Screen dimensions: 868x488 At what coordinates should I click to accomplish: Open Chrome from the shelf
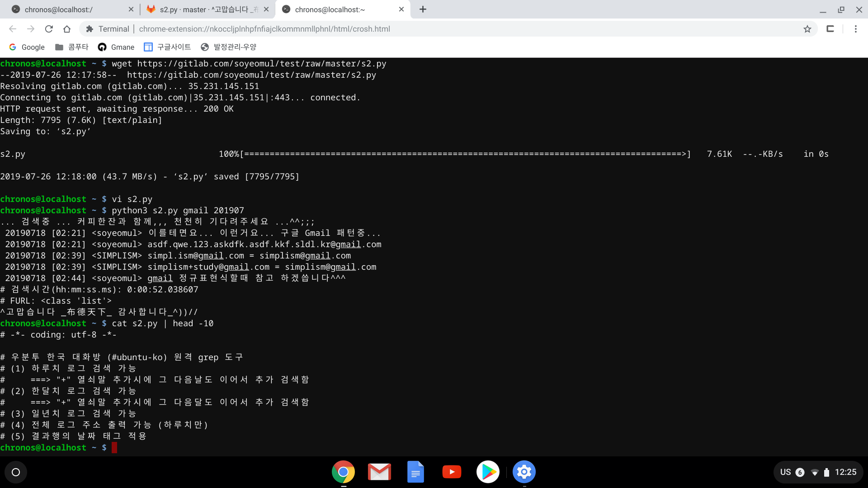(343, 472)
